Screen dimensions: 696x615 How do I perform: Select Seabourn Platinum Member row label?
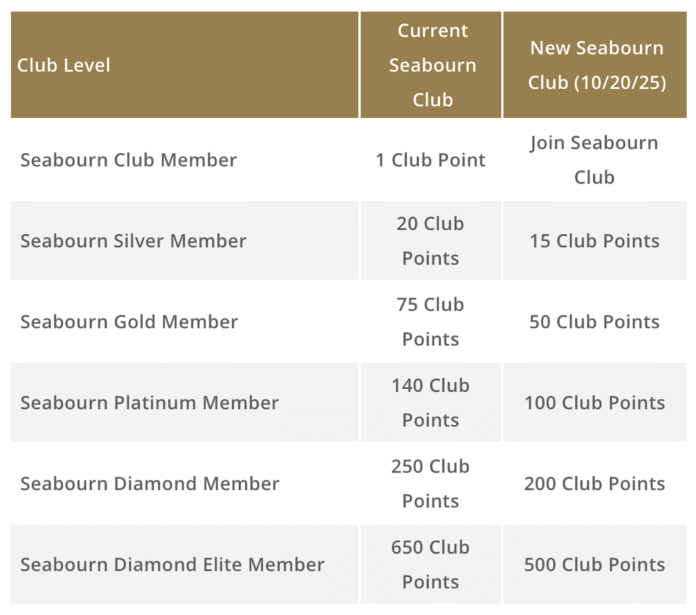point(149,403)
